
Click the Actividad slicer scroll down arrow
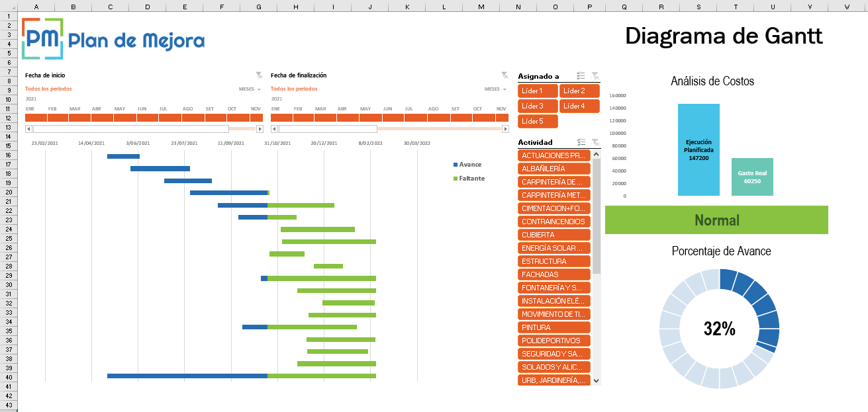pyautogui.click(x=596, y=381)
